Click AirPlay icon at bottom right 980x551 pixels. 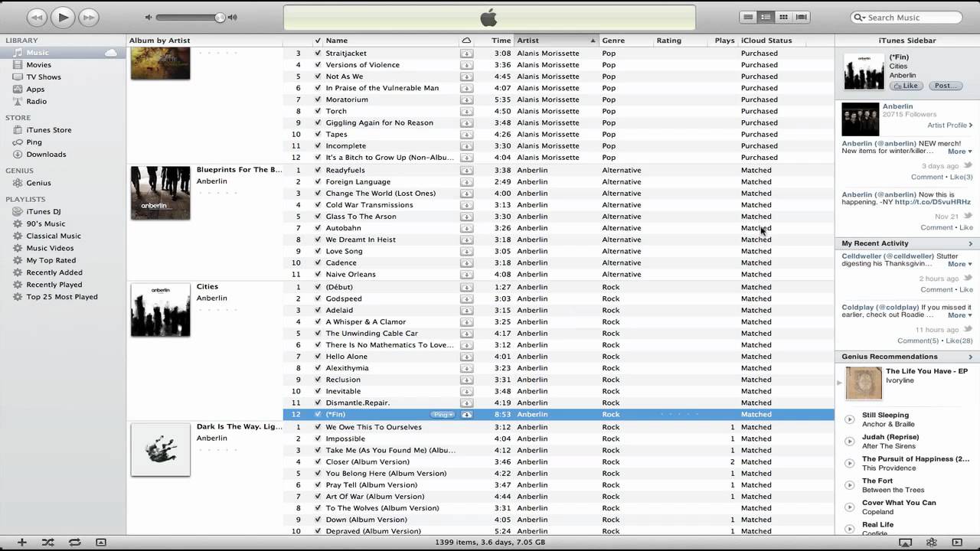click(x=905, y=543)
